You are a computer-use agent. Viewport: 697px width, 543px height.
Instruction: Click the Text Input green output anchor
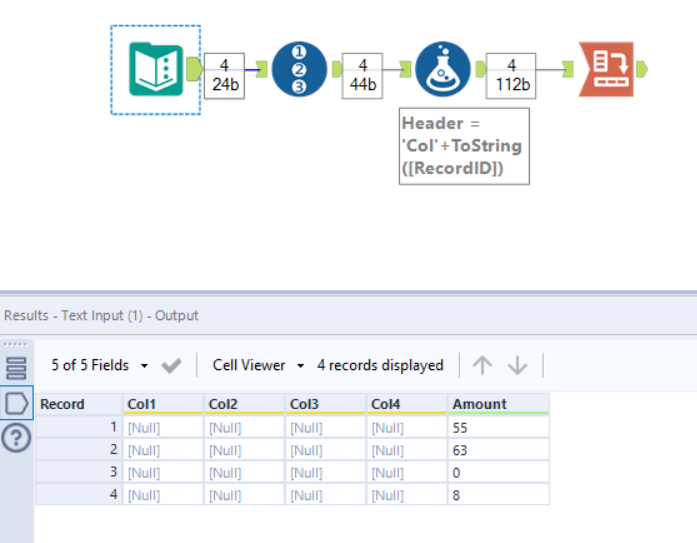tap(193, 69)
